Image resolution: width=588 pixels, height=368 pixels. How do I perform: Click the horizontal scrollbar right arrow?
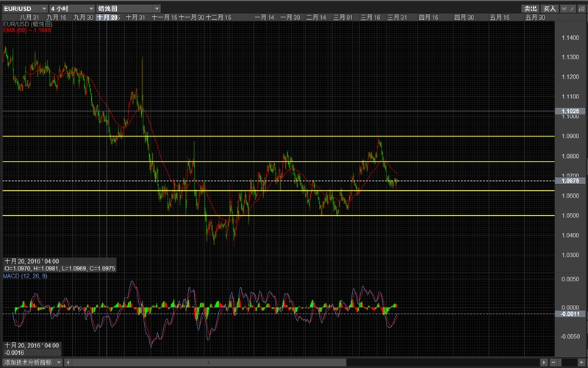pos(544,362)
